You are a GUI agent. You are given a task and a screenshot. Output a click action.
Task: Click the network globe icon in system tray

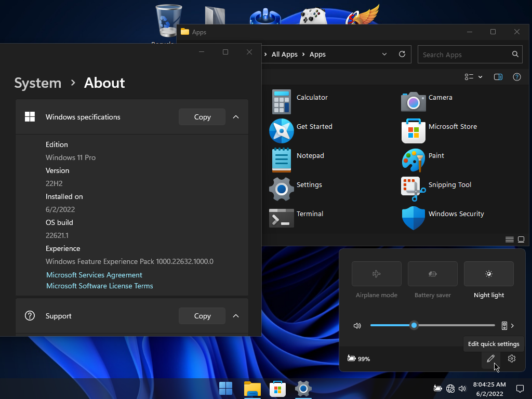450,389
